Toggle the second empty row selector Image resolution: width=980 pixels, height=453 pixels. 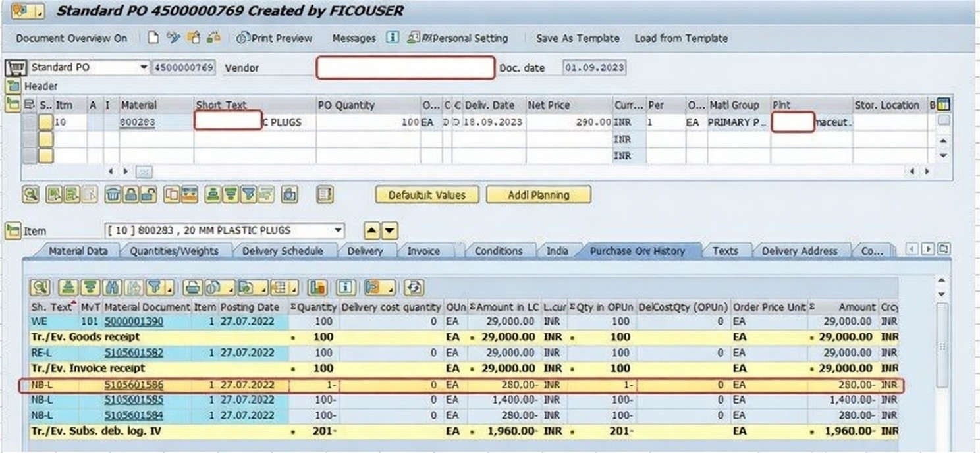30,155
